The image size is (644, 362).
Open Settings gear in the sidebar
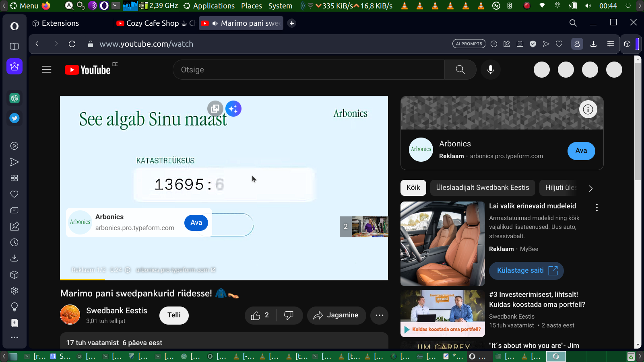pyautogui.click(x=14, y=291)
